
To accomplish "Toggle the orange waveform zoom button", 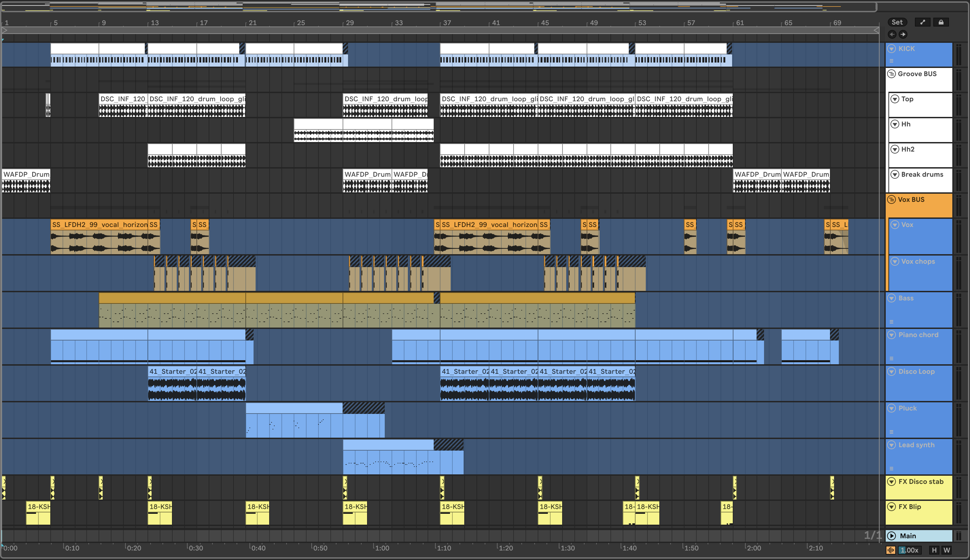I will 891,550.
